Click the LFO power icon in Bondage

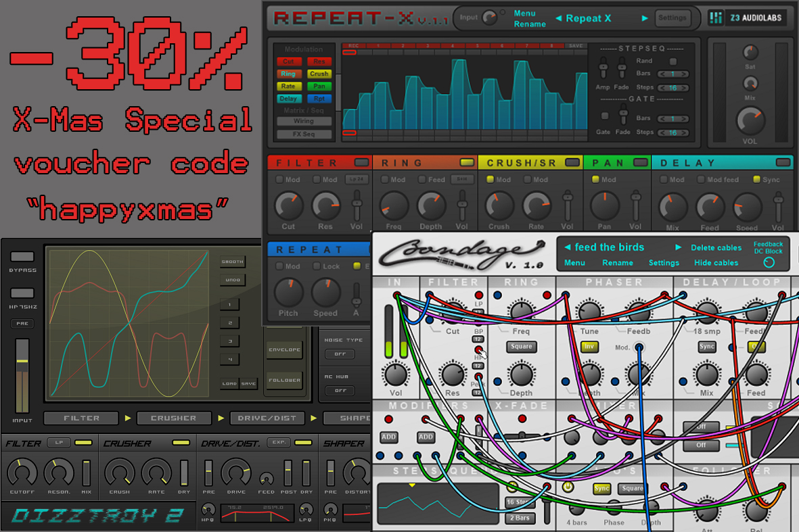pyautogui.click(x=568, y=487)
